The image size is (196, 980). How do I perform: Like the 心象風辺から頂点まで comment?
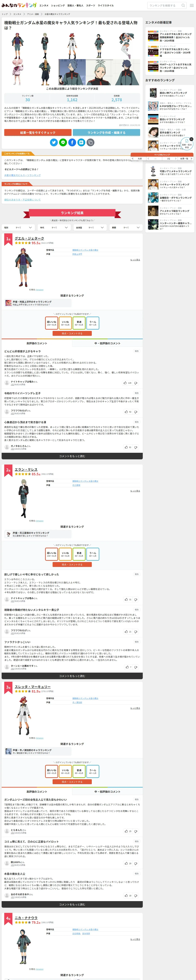pos(128,447)
